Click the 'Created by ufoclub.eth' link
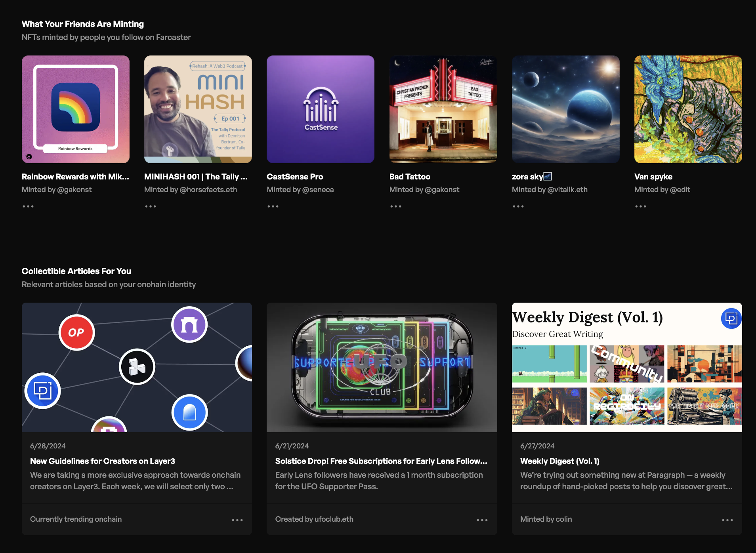This screenshot has width=756, height=553. coord(314,519)
